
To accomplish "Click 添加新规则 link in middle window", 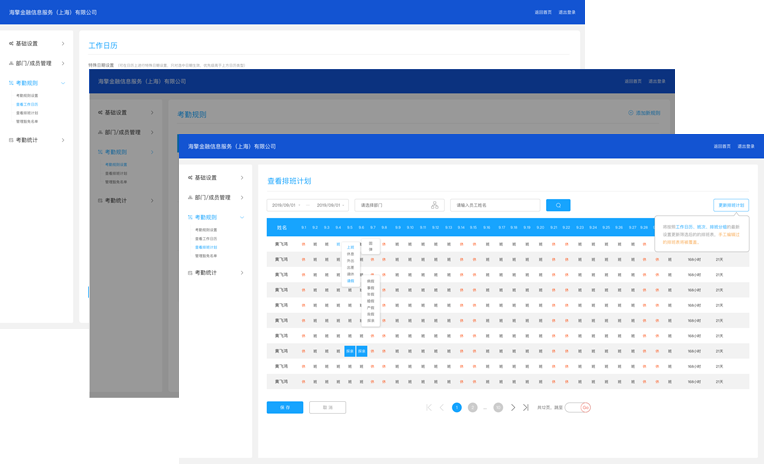I will 648,113.
